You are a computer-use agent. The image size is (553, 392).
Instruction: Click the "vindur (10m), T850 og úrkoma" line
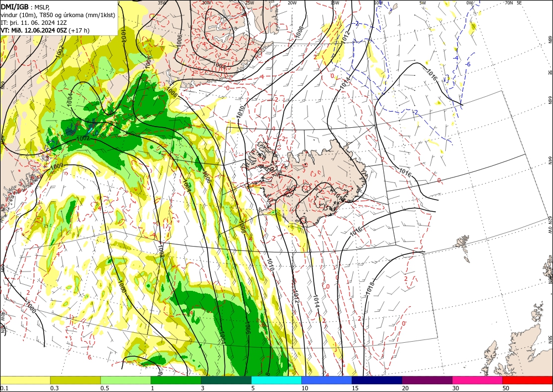coord(58,15)
